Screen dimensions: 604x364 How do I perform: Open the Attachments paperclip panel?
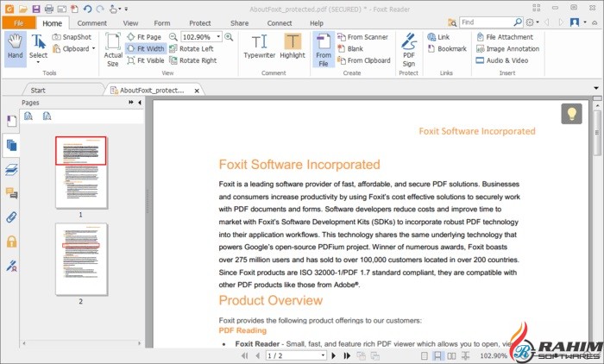tap(11, 217)
